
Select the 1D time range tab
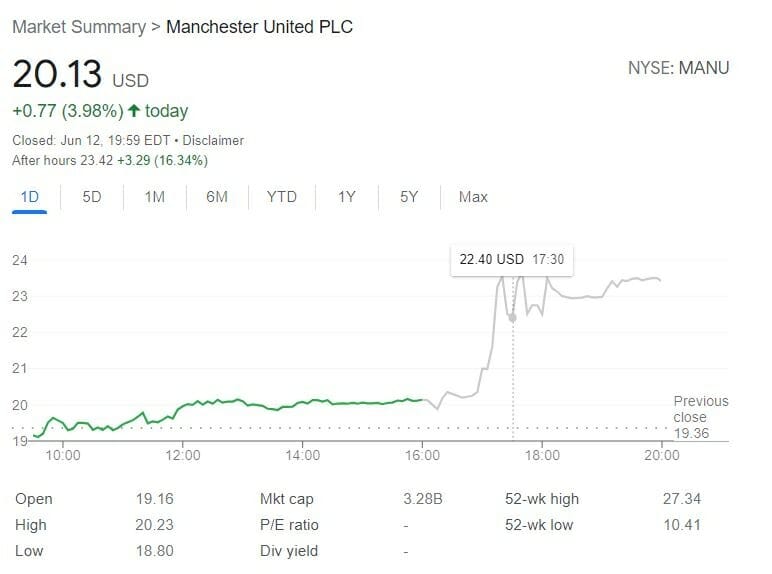pos(30,197)
